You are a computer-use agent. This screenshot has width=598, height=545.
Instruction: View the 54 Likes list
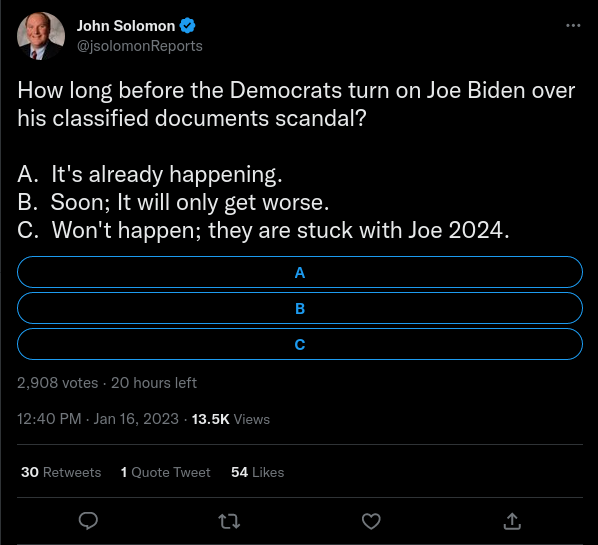coord(257,472)
